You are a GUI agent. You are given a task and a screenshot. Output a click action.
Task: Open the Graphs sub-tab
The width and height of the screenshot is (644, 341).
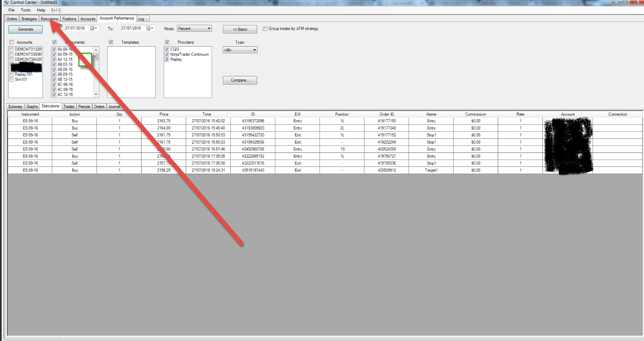coord(32,107)
